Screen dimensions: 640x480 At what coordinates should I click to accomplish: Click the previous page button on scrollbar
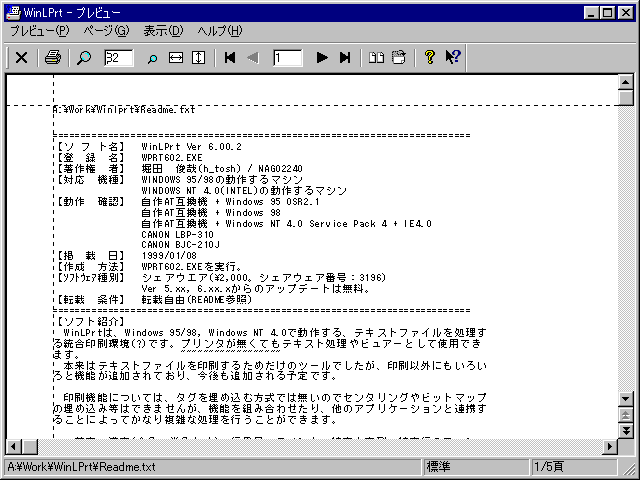626,415
